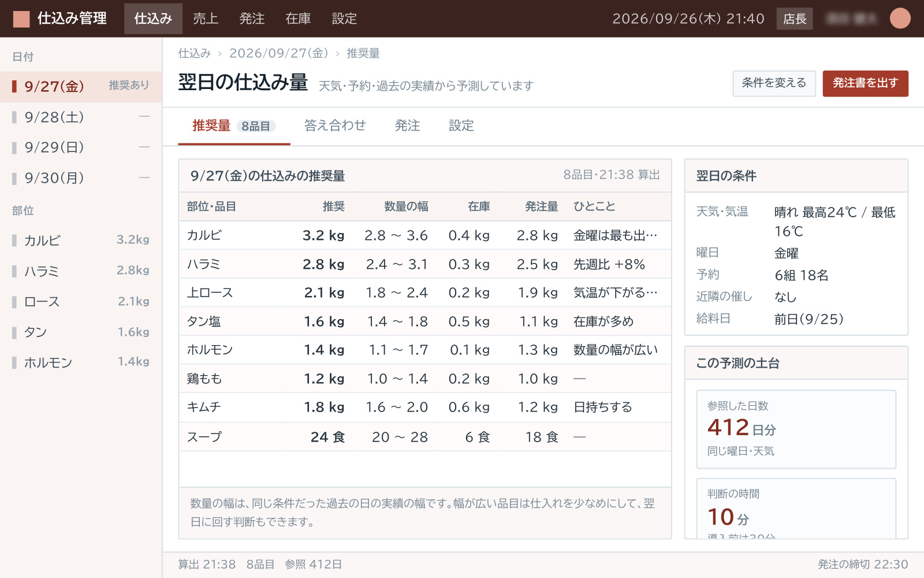This screenshot has height=578, width=924.
Task: Click the カルビ row name in the table
Action: coord(204,235)
